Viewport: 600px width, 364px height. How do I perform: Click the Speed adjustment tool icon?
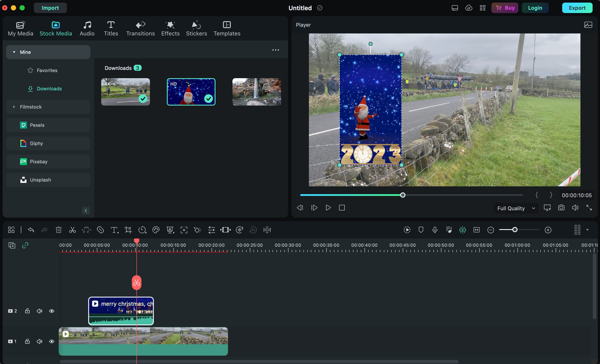click(x=142, y=230)
